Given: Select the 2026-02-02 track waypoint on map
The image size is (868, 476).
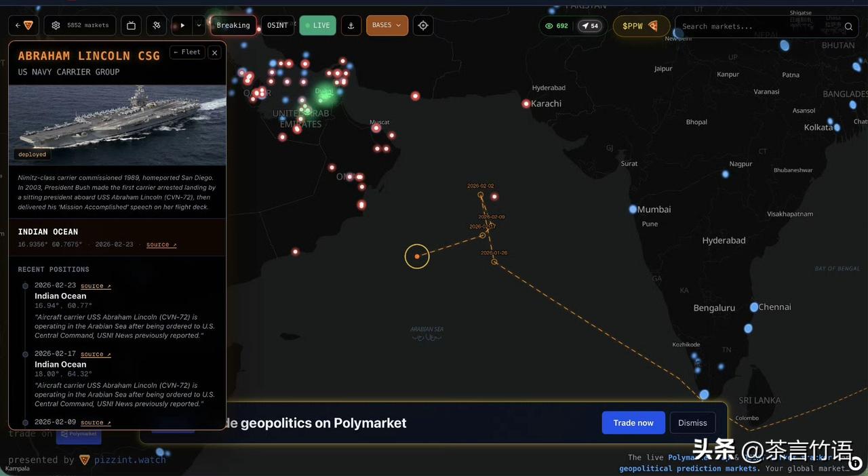Looking at the screenshot, I should (x=481, y=195).
